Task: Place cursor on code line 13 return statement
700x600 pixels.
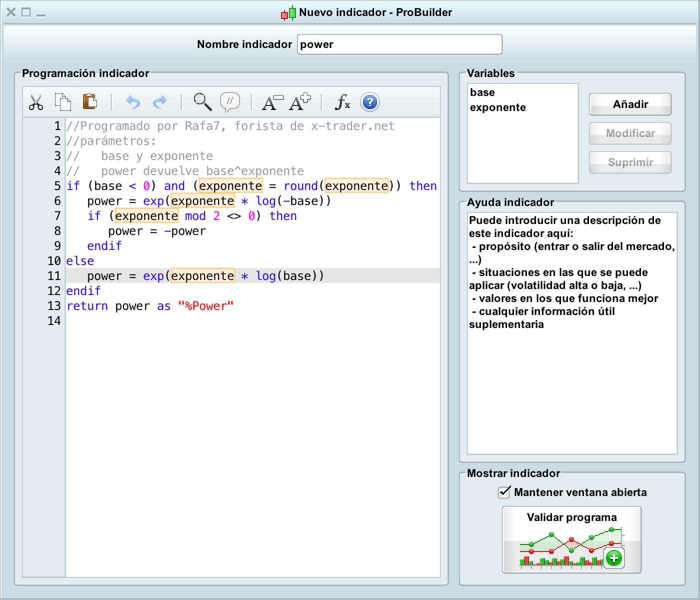Action: [x=150, y=306]
